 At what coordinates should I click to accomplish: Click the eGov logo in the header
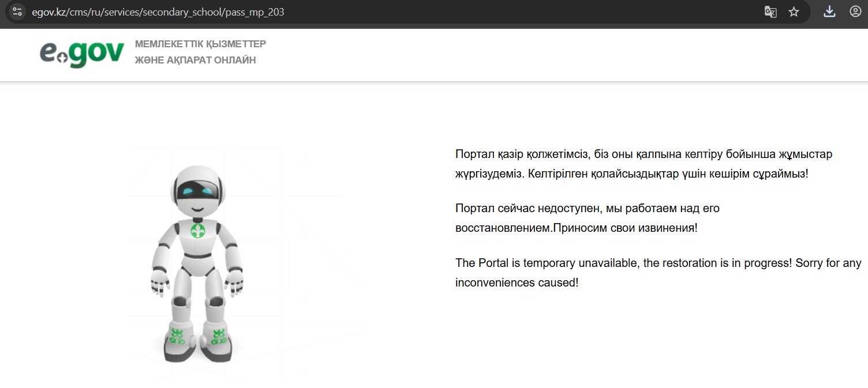82,53
